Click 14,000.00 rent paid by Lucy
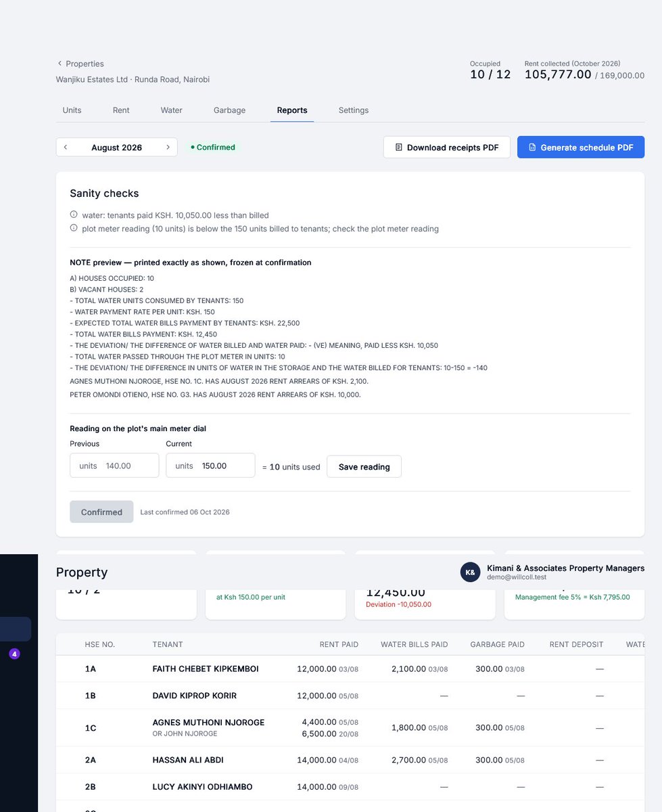This screenshot has height=812, width=662. tap(328, 787)
